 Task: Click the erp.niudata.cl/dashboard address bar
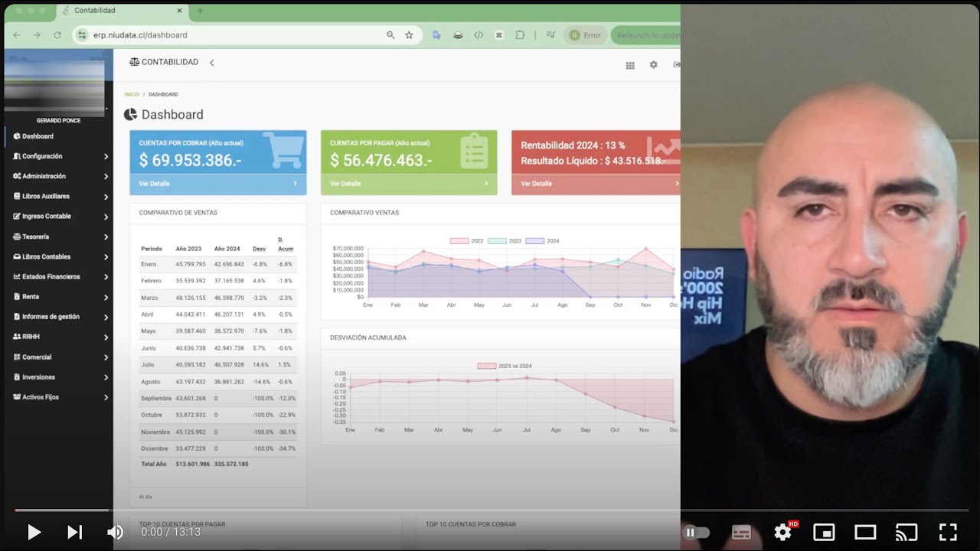coord(230,35)
